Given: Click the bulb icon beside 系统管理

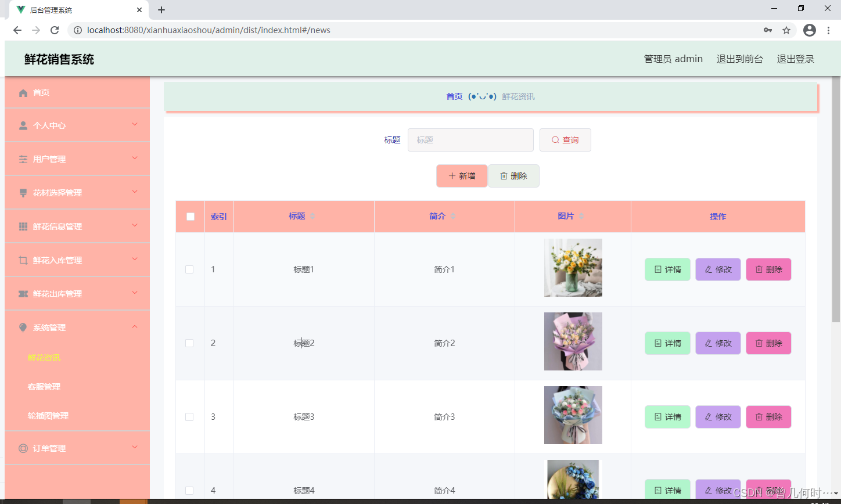Looking at the screenshot, I should (23, 327).
